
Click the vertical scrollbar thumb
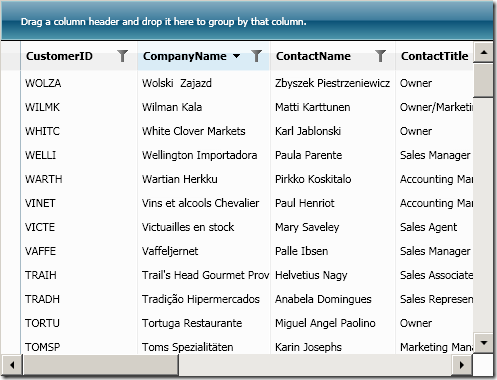(484, 80)
